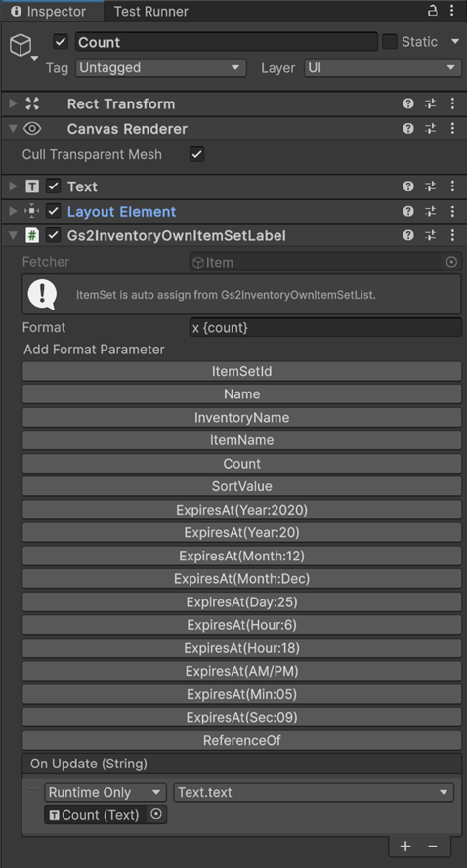This screenshot has width=467, height=868.
Task: Toggle the Static checkbox
Action: coord(390,42)
